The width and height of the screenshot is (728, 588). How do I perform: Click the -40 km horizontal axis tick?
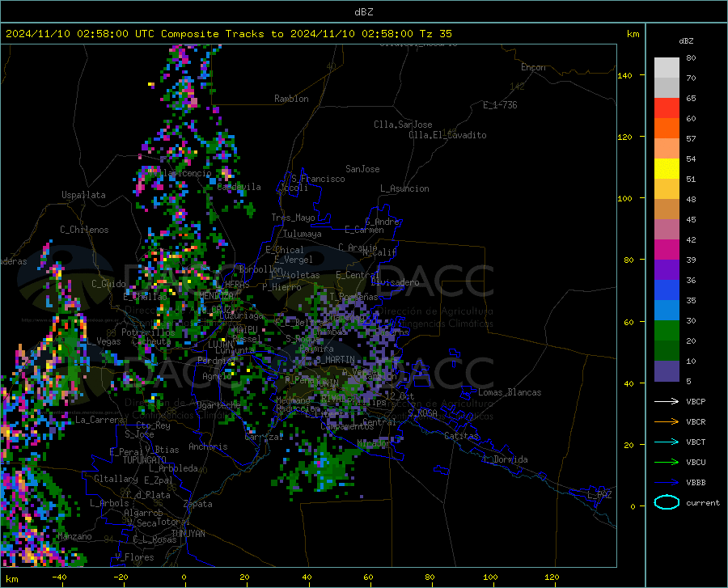point(59,577)
